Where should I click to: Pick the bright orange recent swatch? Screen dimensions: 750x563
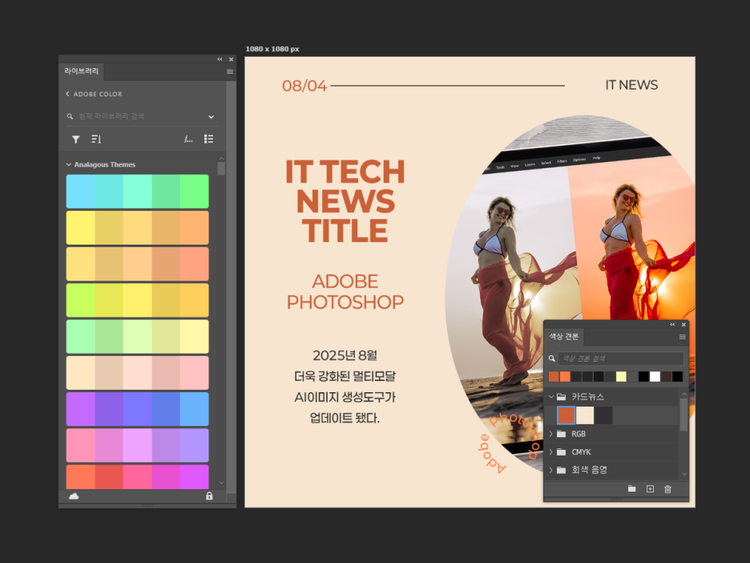565,377
